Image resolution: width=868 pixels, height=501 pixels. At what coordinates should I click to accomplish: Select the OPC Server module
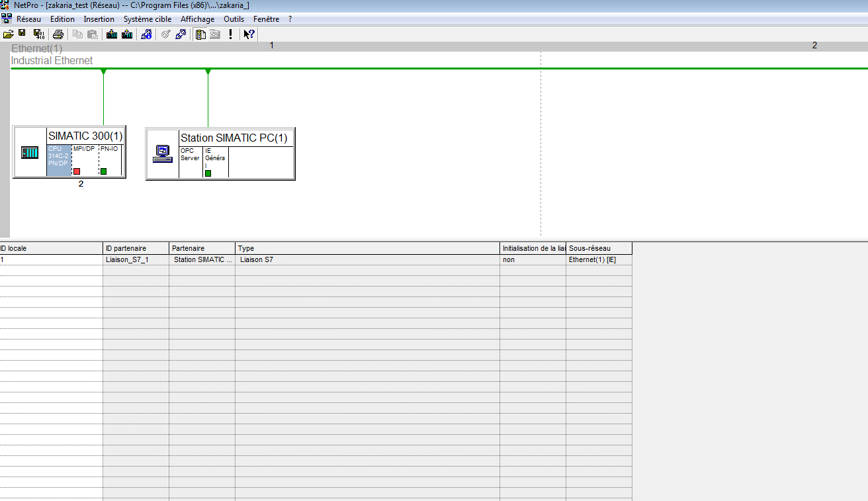190,159
